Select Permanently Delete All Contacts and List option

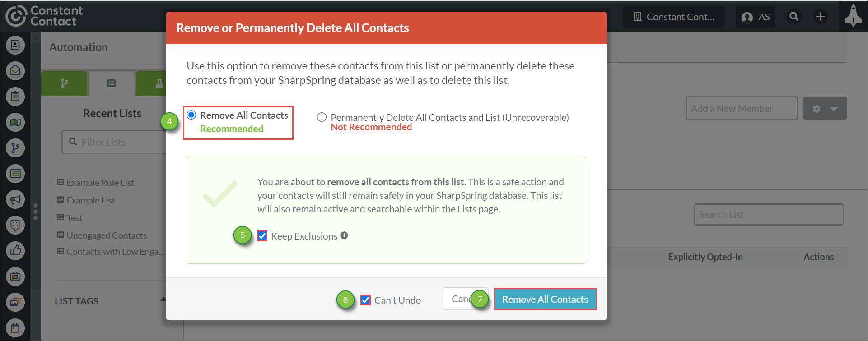point(322,117)
